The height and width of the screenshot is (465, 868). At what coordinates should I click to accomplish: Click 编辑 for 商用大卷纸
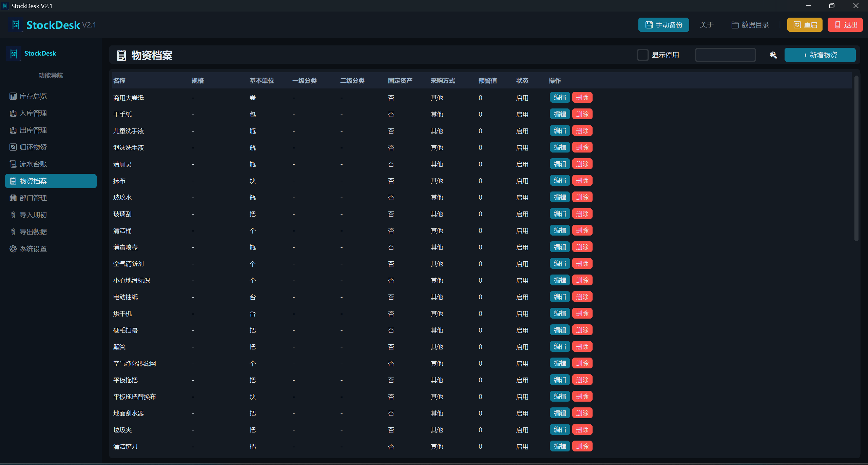(560, 98)
